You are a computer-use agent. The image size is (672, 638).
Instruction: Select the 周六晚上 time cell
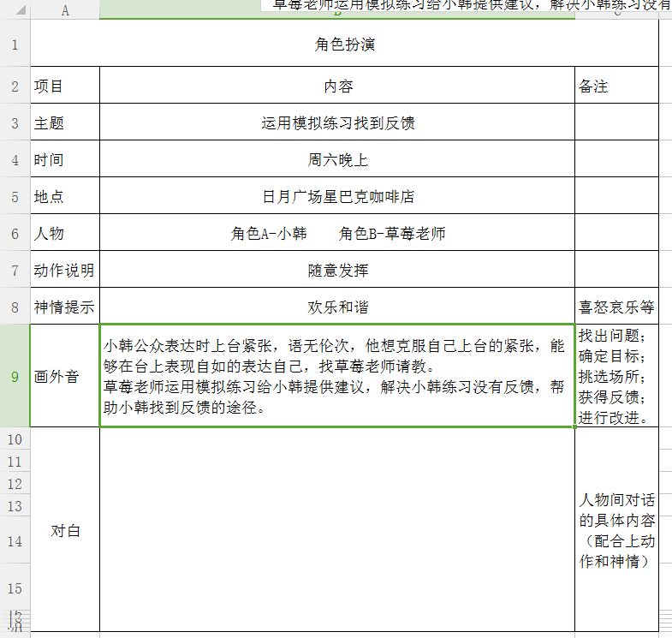(x=337, y=160)
